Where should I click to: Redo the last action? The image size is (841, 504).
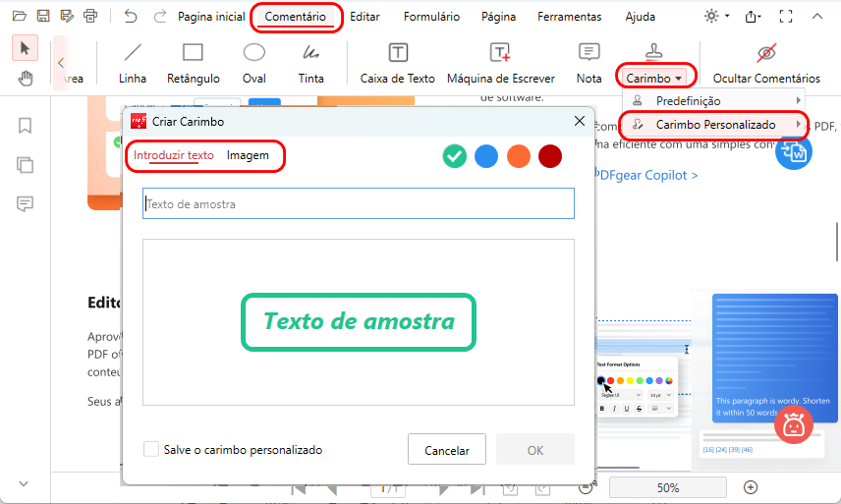[x=159, y=16]
